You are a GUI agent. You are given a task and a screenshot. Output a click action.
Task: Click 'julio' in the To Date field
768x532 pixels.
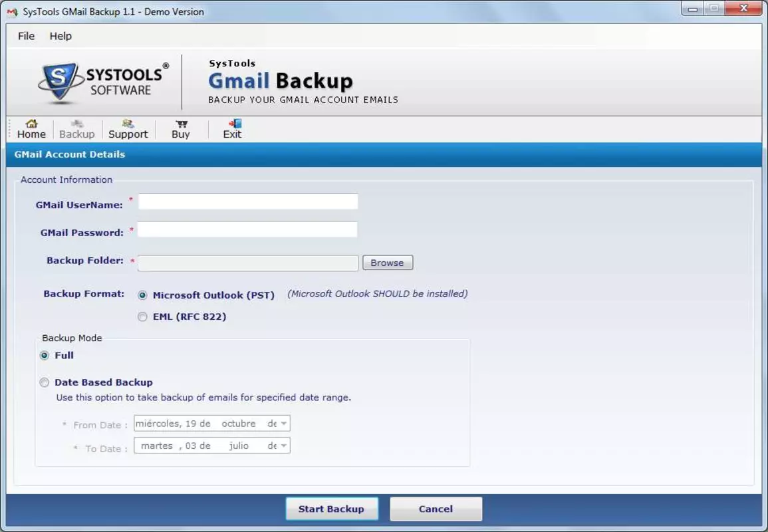239,446
